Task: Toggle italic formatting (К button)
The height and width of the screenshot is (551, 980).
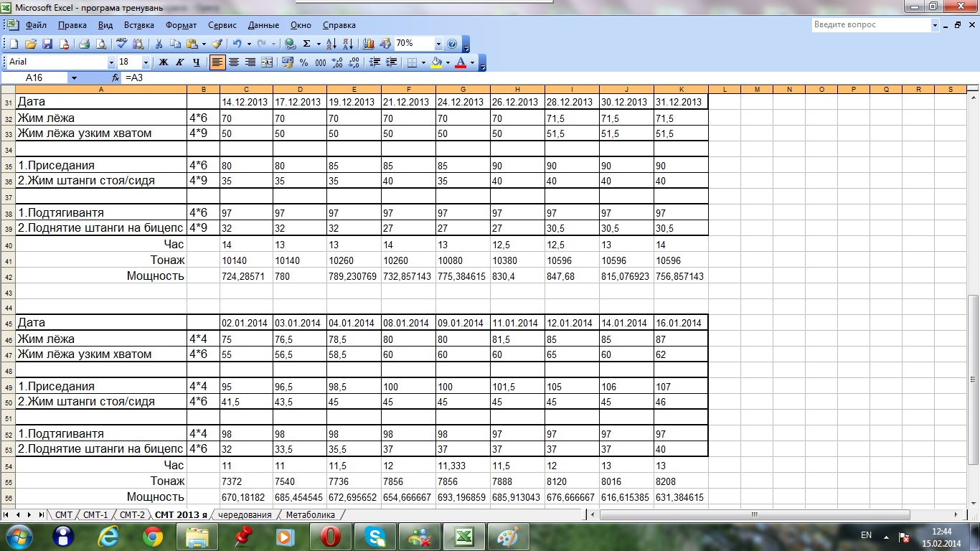Action: [180, 62]
